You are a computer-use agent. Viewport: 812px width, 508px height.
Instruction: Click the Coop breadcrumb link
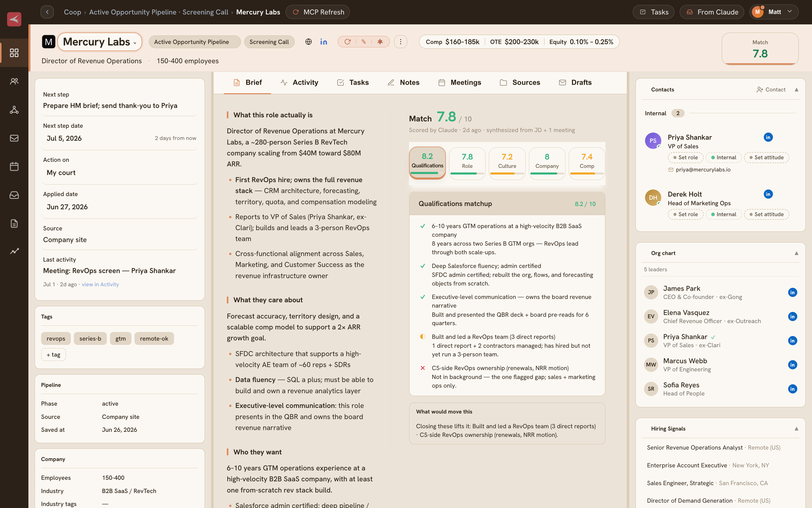(x=73, y=12)
